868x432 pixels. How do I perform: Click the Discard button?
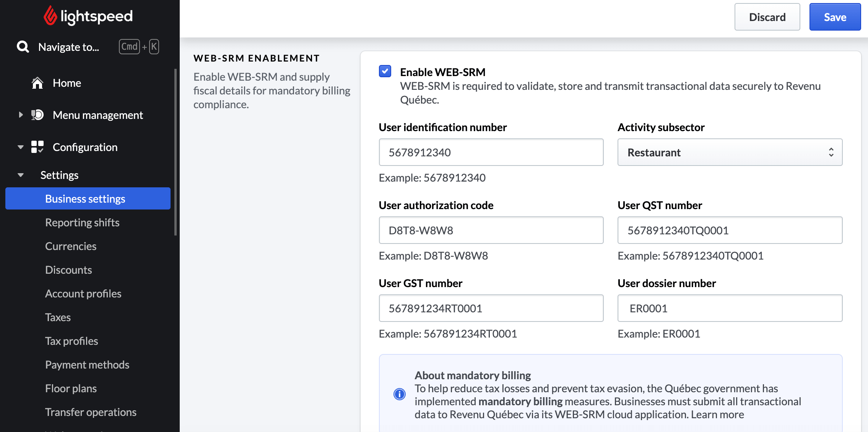coord(767,17)
